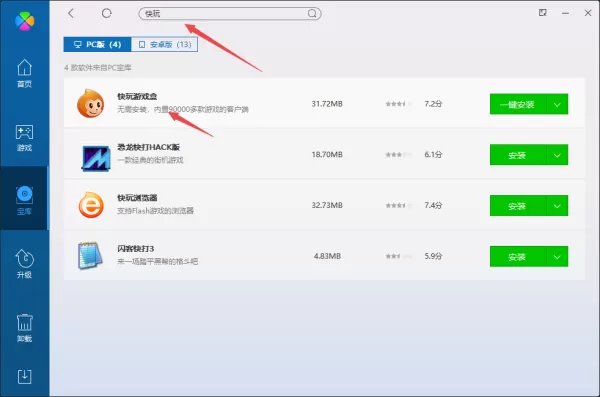The height and width of the screenshot is (397, 600).
Task: Click the search box containing 快玩
Action: [x=230, y=14]
